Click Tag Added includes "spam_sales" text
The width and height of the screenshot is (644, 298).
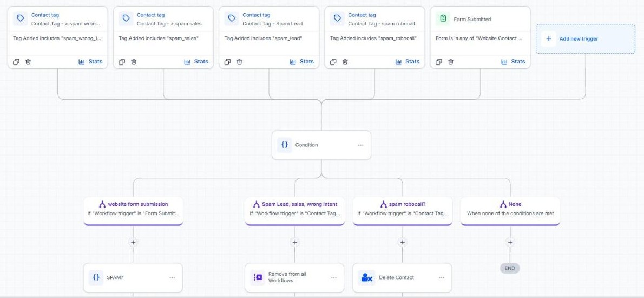159,38
